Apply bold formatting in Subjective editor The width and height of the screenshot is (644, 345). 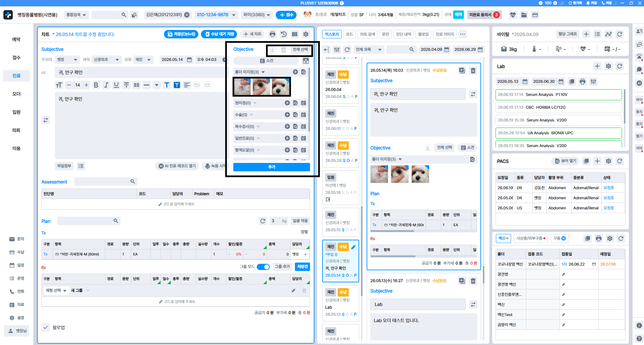(x=96, y=85)
